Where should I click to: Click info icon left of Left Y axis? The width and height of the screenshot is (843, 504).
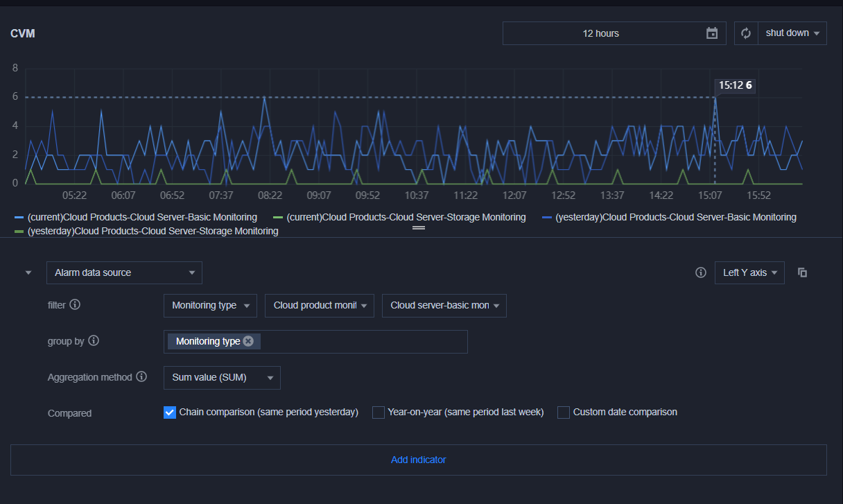700,272
